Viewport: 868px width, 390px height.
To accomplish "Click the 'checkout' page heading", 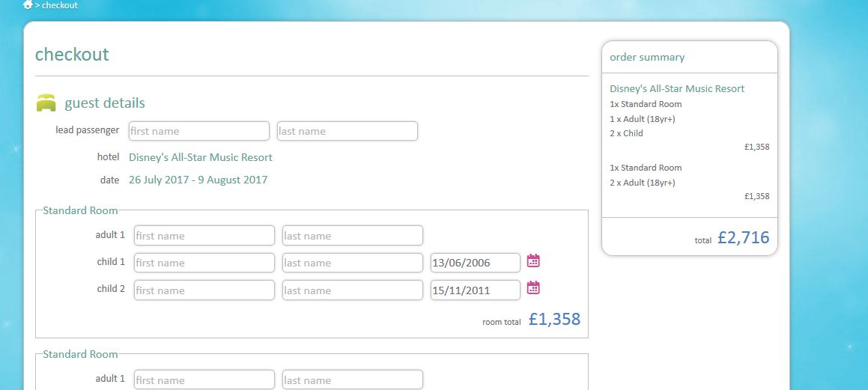I will 72,54.
